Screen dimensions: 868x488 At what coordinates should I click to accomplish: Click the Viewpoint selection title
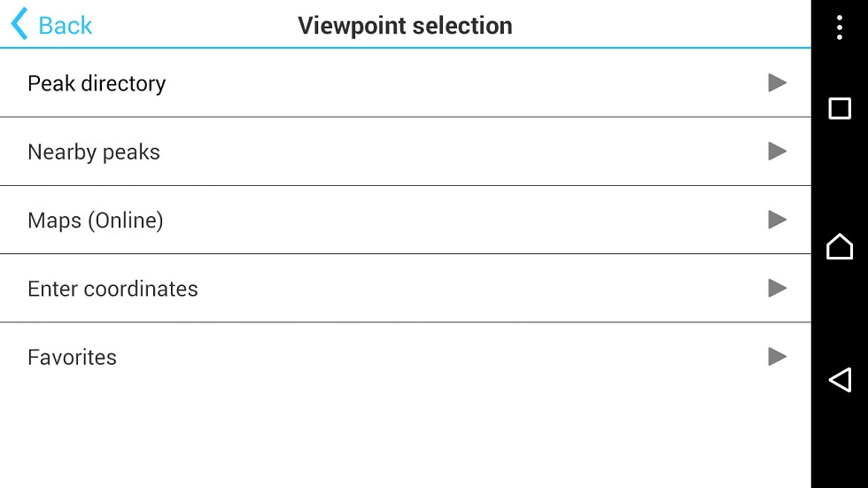tap(405, 26)
